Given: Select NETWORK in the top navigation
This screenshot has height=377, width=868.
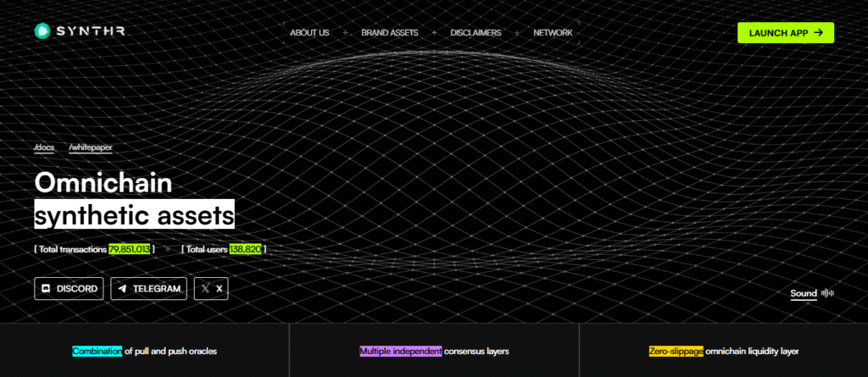Looking at the screenshot, I should 553,33.
